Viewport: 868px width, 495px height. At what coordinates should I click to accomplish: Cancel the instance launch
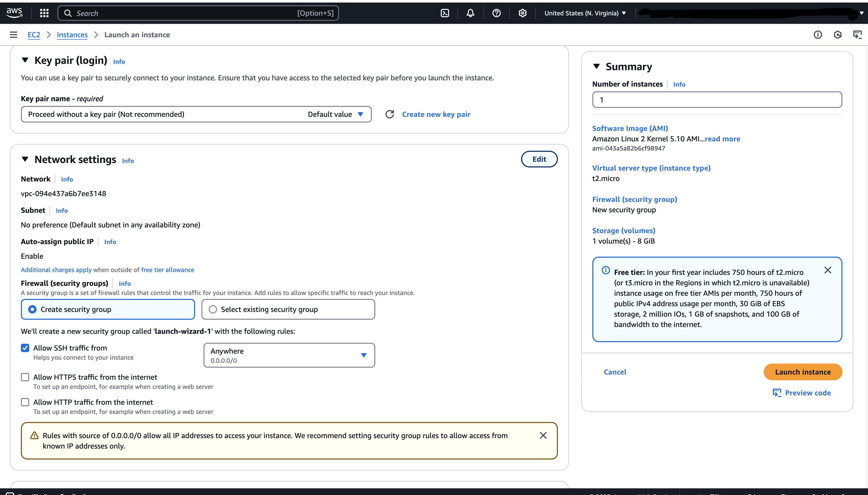[615, 372]
